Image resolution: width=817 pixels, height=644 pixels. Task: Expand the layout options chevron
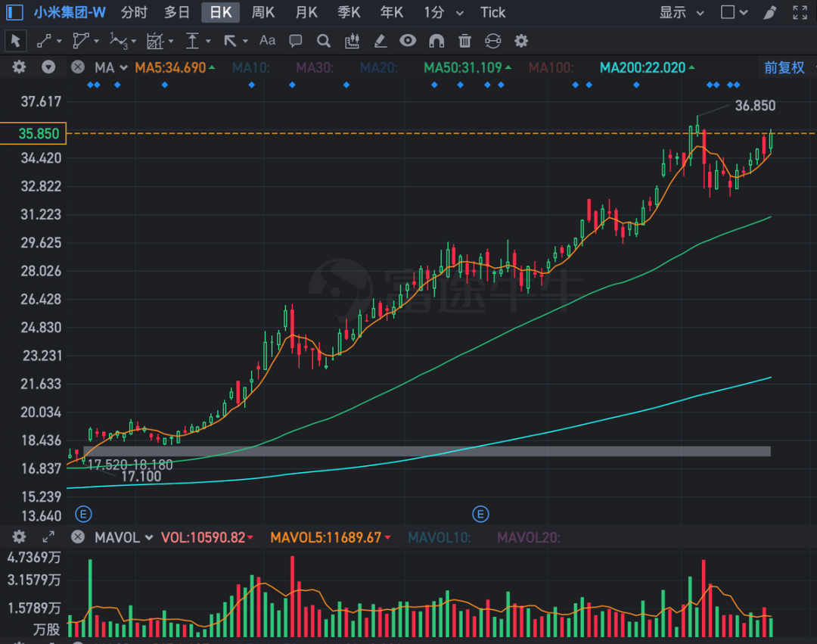point(744,13)
